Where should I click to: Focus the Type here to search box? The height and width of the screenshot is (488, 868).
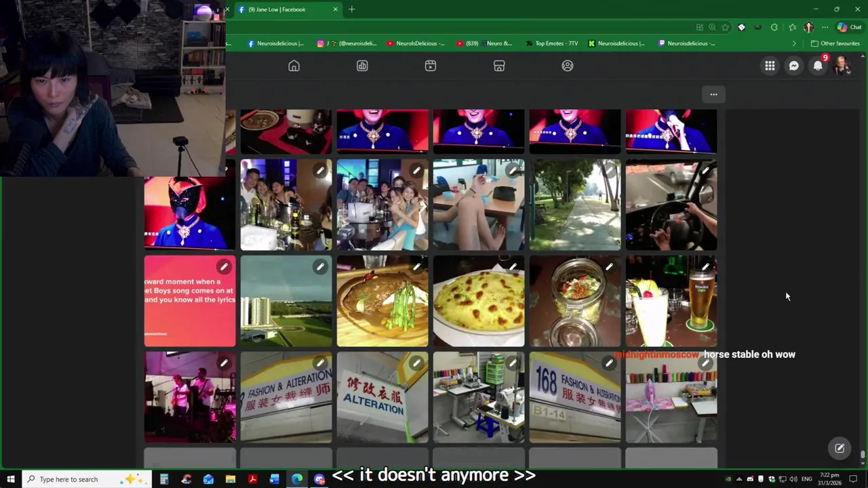click(87, 479)
